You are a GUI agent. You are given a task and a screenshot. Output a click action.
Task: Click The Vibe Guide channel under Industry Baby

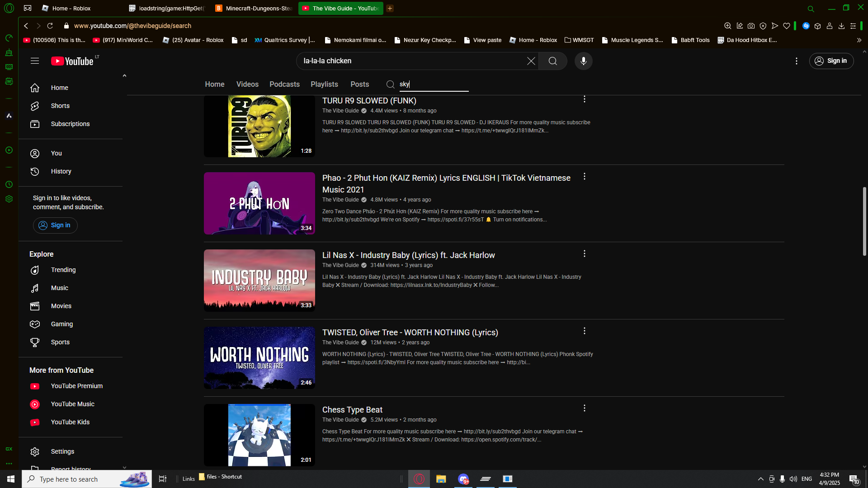(340, 265)
